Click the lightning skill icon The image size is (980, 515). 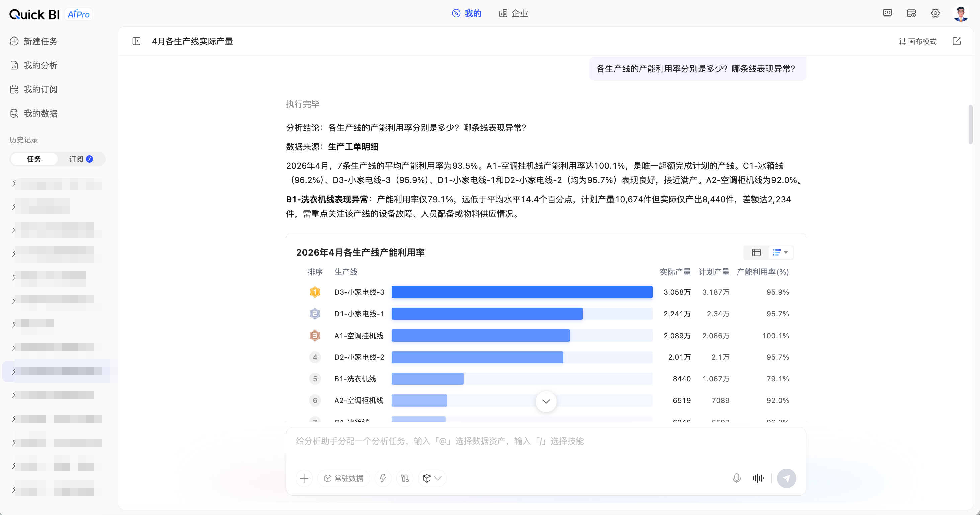[x=383, y=478]
